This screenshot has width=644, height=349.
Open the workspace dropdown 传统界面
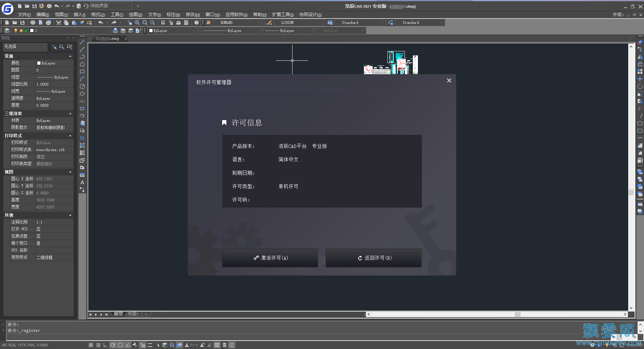111,6
